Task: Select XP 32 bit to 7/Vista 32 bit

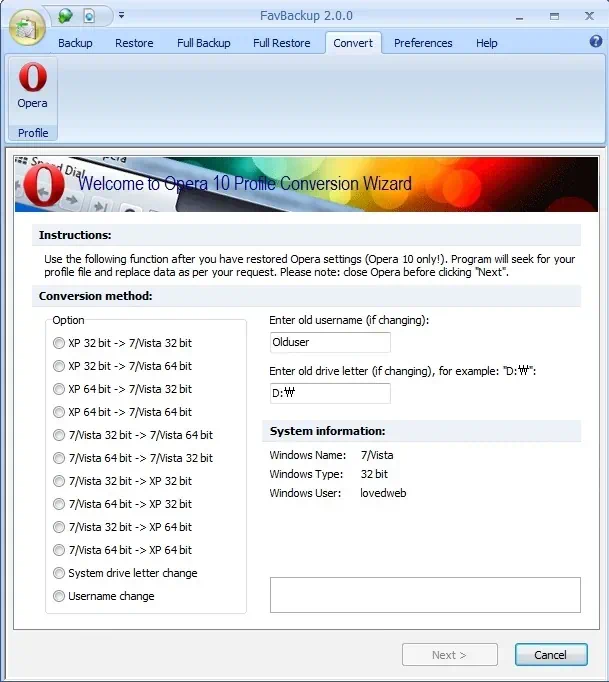Action: coord(59,343)
